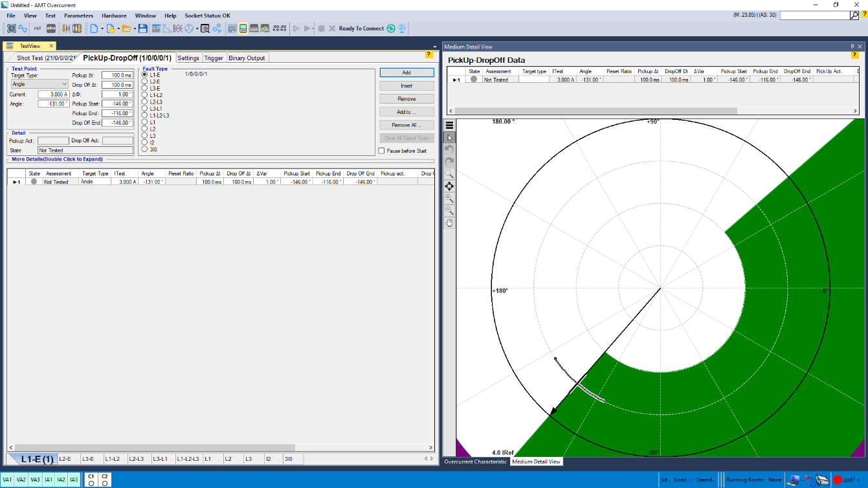The image size is (868, 488).
Task: Open the Hardware menu
Action: click(114, 16)
